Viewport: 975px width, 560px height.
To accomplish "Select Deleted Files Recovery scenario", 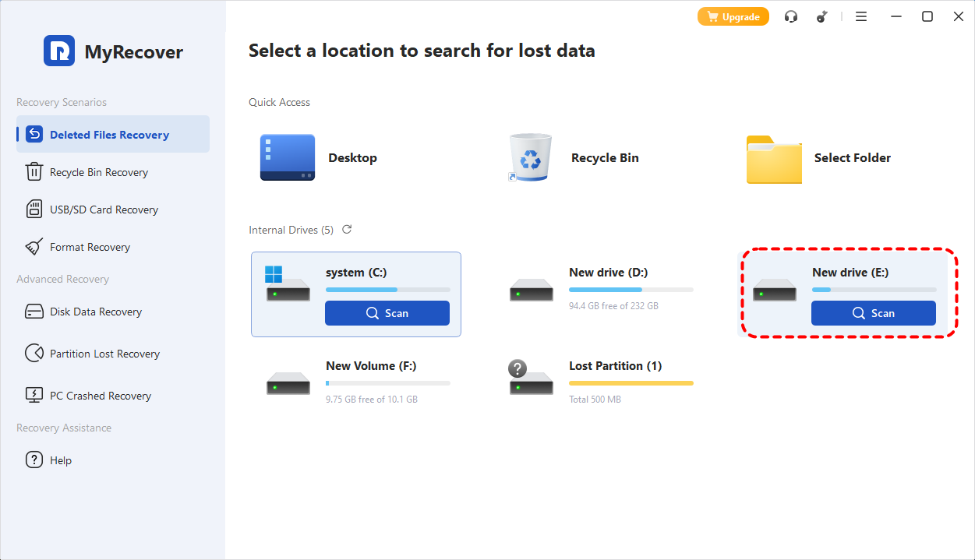I will [113, 135].
